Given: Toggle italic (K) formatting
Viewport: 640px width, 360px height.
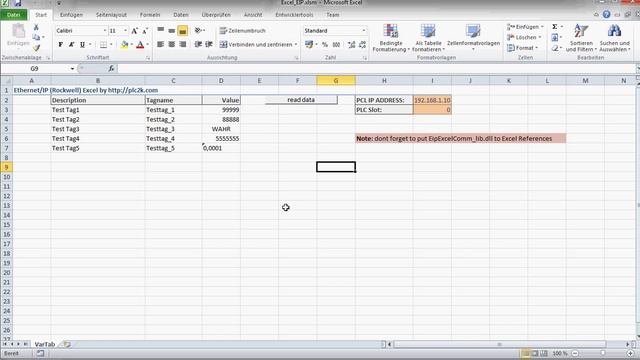Looking at the screenshot, I should pyautogui.click(x=71, y=44).
